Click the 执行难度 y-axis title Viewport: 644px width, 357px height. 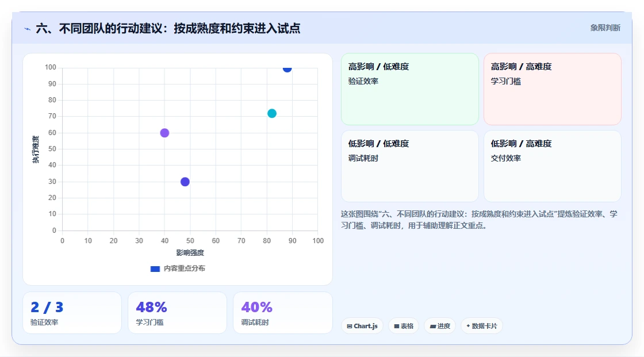(36, 149)
